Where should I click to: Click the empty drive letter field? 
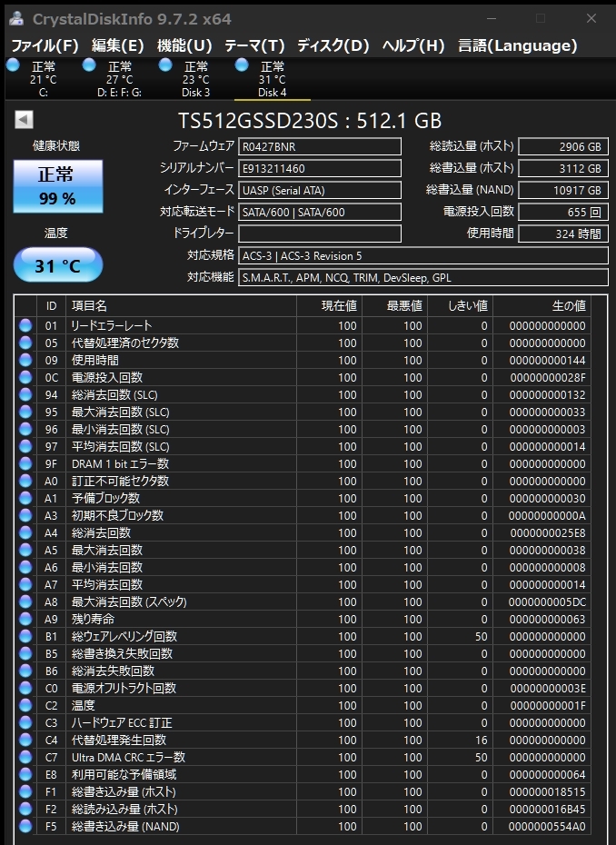tap(320, 234)
